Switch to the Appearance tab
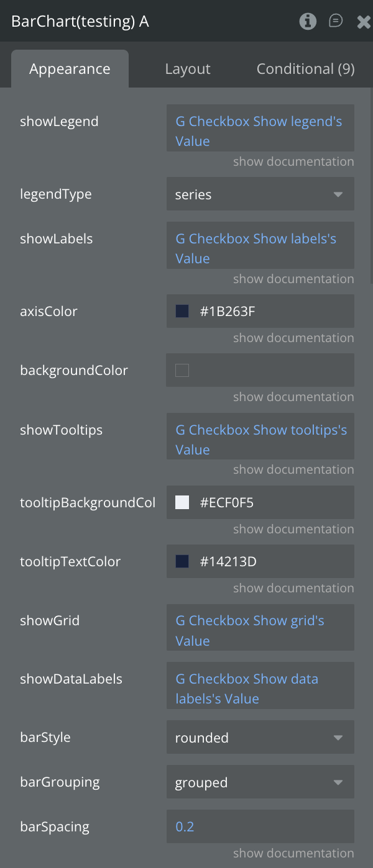 coord(70,69)
